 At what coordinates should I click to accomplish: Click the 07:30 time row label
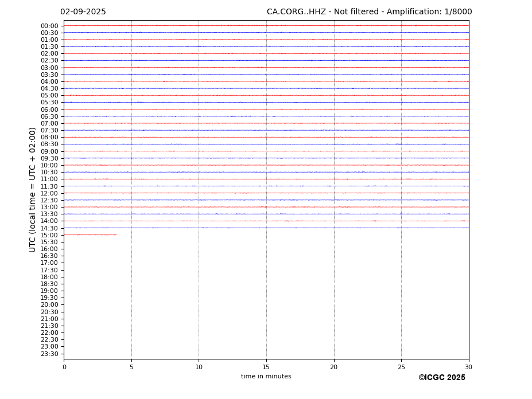point(49,131)
